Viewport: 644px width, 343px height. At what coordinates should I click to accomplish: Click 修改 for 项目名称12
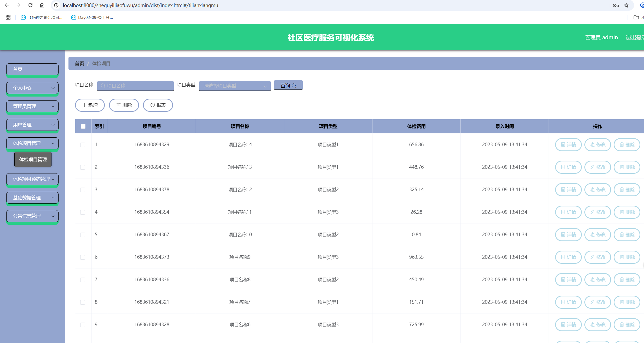(x=598, y=190)
